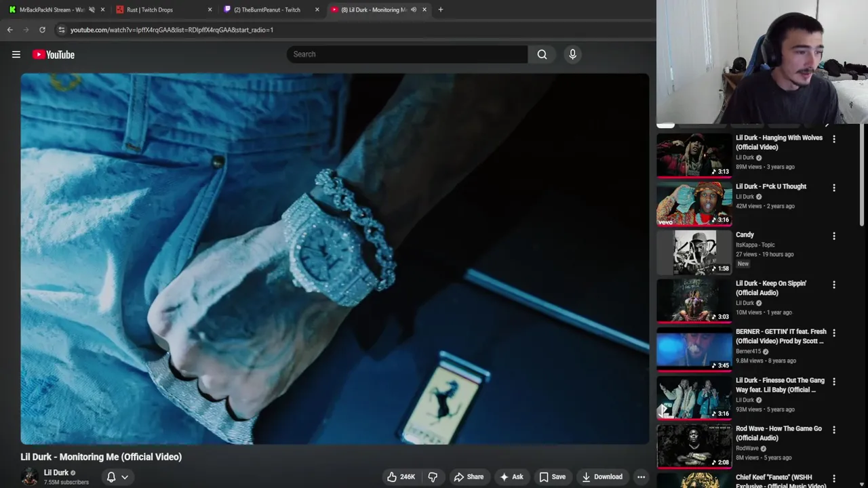Image resolution: width=868 pixels, height=488 pixels.
Task: Open options menu for Finesse Out The Gang Way
Action: coord(834,382)
